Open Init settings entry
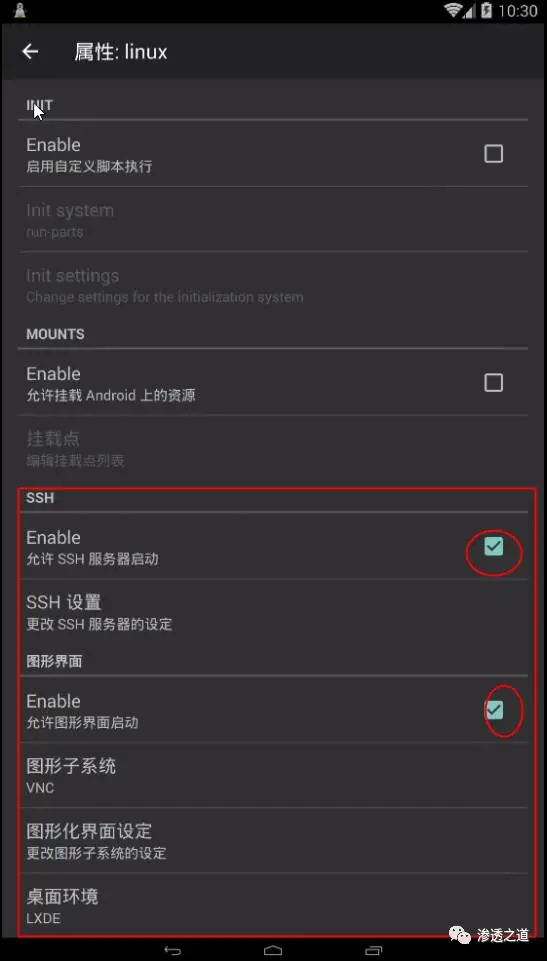 coord(273,285)
